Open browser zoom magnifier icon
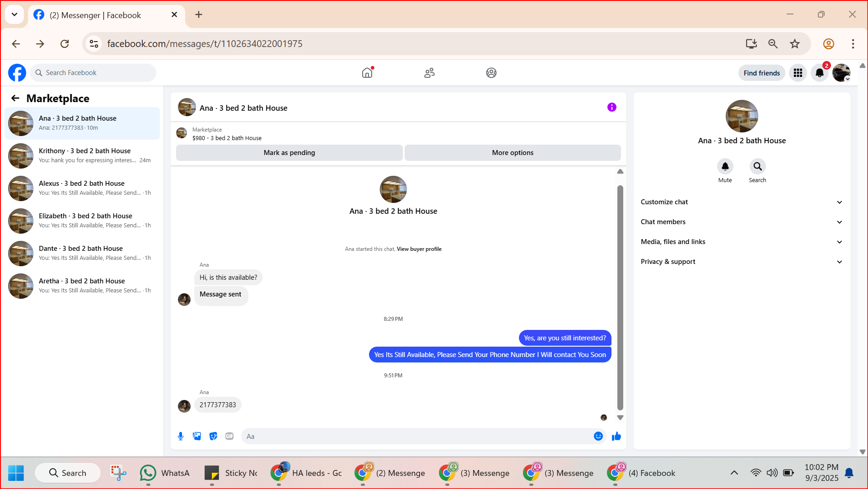The image size is (868, 489). pyautogui.click(x=773, y=44)
